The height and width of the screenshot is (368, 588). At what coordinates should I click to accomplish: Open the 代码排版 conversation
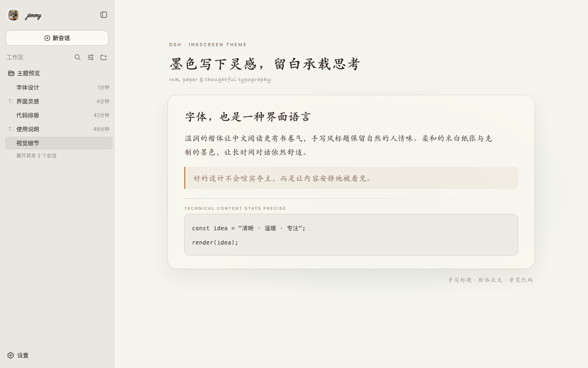click(x=59, y=115)
